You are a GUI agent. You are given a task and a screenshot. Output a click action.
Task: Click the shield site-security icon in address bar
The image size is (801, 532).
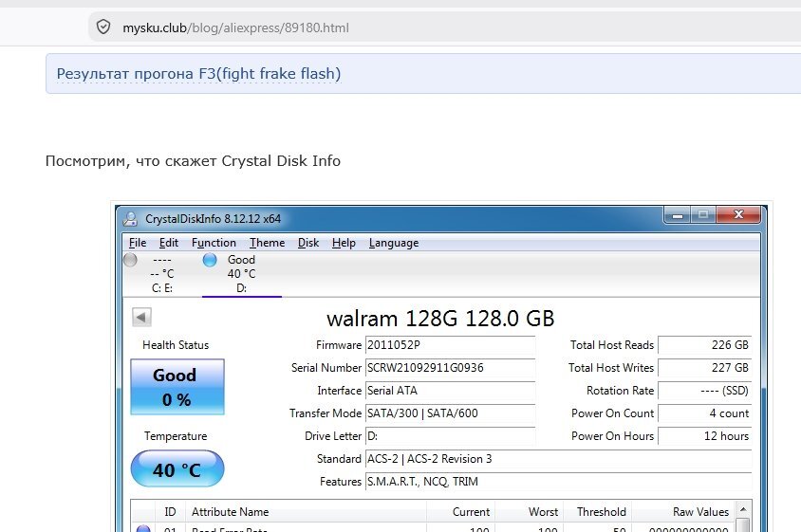(103, 28)
